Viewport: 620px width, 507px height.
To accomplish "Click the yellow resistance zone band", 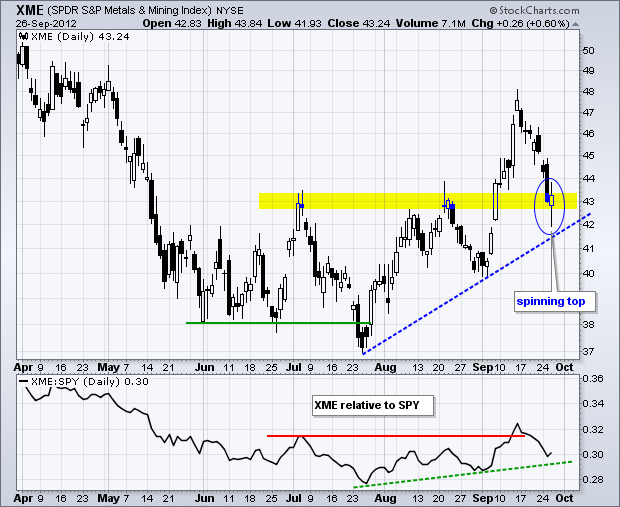I will tap(418, 201).
